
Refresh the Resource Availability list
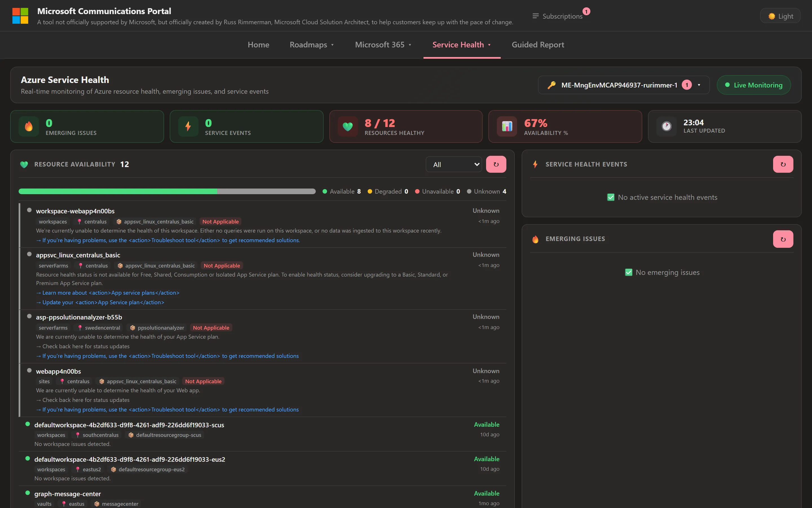[x=496, y=164]
